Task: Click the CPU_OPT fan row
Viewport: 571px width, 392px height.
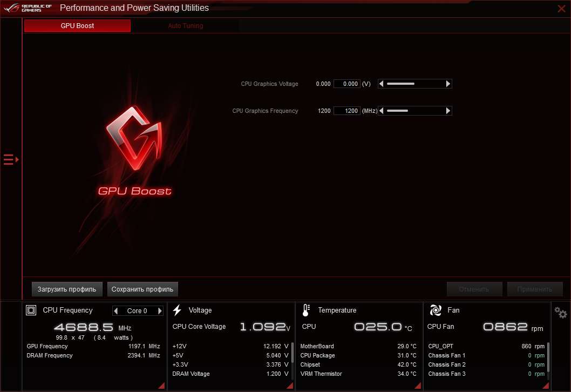Action: 486,347
